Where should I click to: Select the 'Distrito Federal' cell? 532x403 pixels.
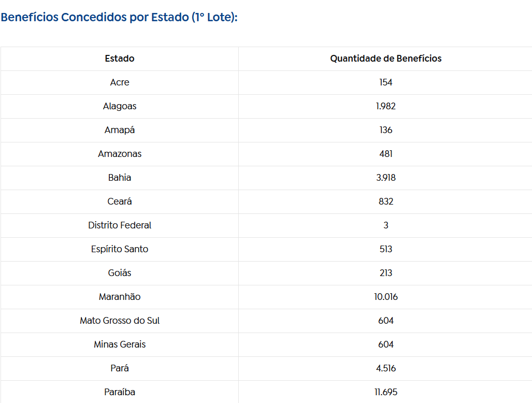pos(120,225)
